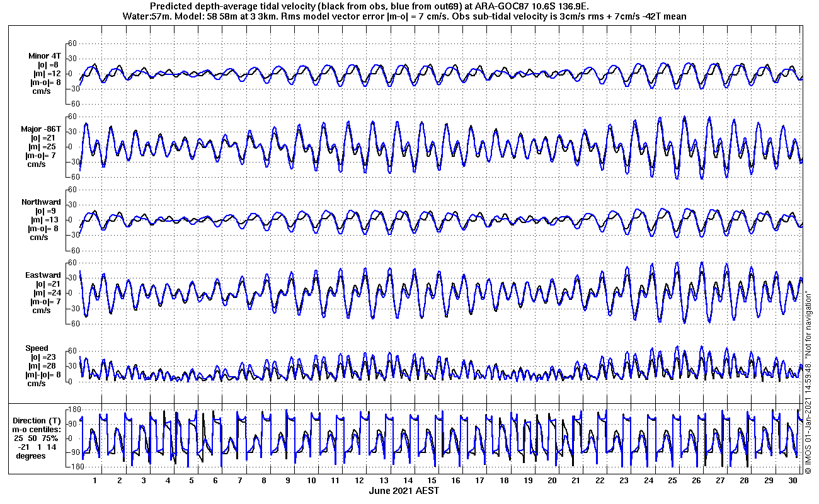The image size is (819, 504).
Task: Click day tick label '30' on the date axis
Action: pyautogui.click(x=793, y=480)
